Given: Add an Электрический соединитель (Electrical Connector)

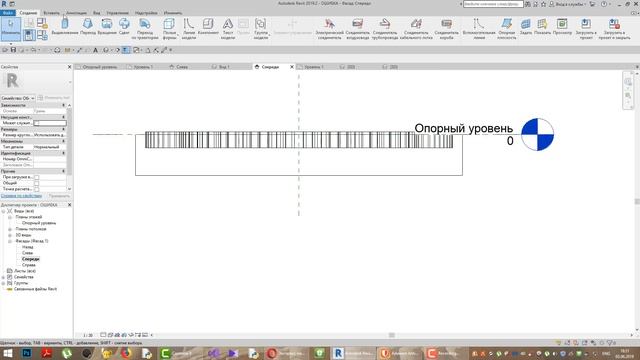Looking at the screenshot, I should 329,29.
